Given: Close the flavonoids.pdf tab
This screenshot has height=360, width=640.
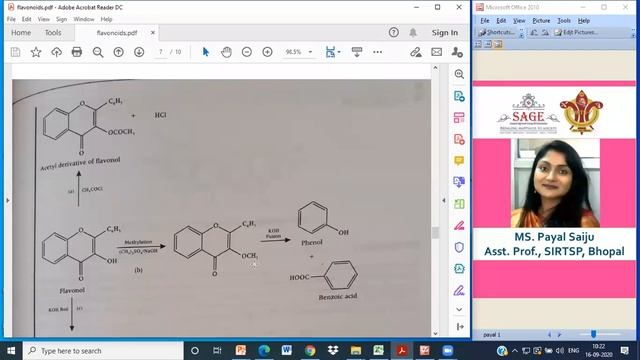Looking at the screenshot, I should (153, 33).
